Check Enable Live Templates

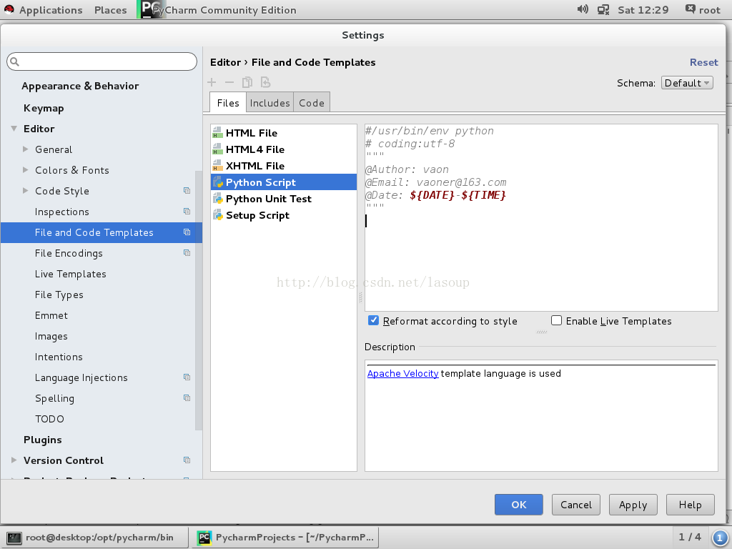[x=556, y=320]
